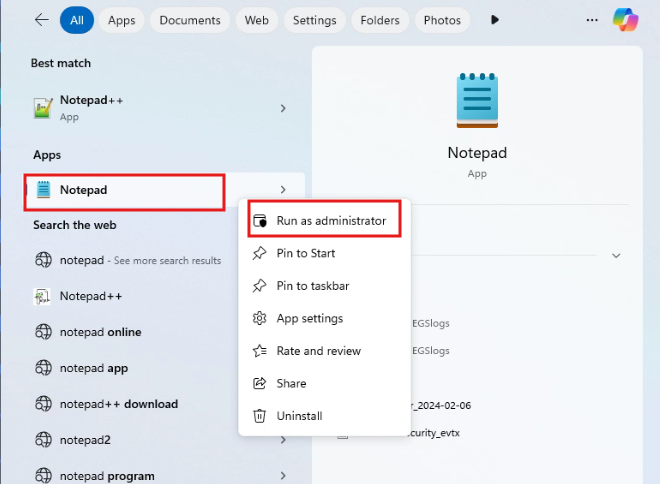Open 'notepad - See more search results'
This screenshot has width=660, height=484.
tap(141, 261)
